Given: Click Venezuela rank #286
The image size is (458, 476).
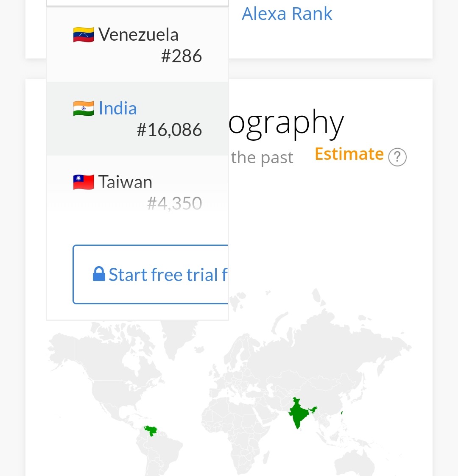Looking at the screenshot, I should click(182, 56).
